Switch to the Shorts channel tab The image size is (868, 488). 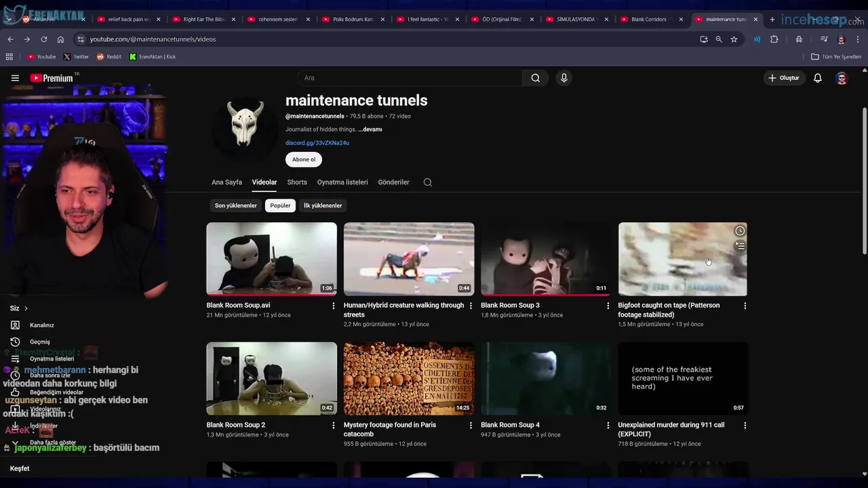(x=297, y=182)
